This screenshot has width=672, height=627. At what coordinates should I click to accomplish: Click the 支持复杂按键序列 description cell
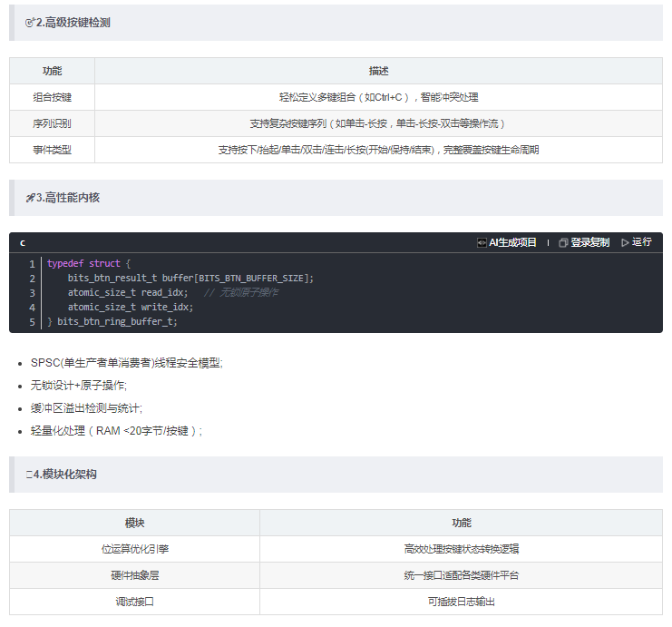pos(378,123)
